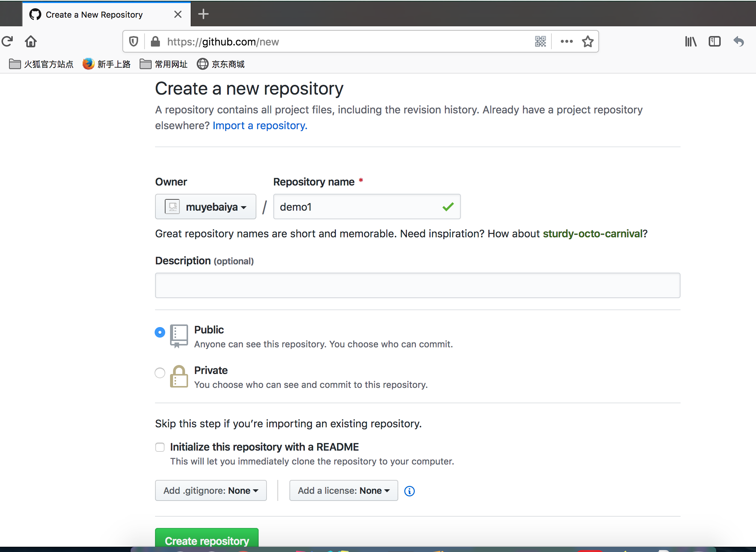Open the page actions three-dot menu

(566, 41)
